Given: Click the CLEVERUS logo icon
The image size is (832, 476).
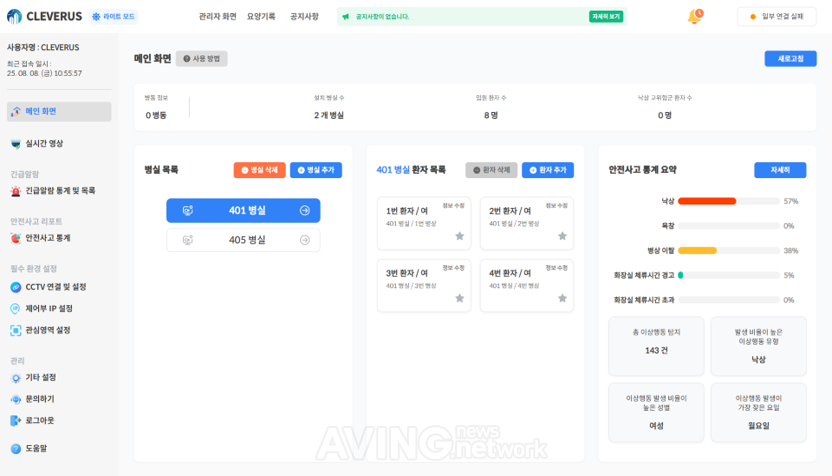Looking at the screenshot, I should click(x=15, y=17).
